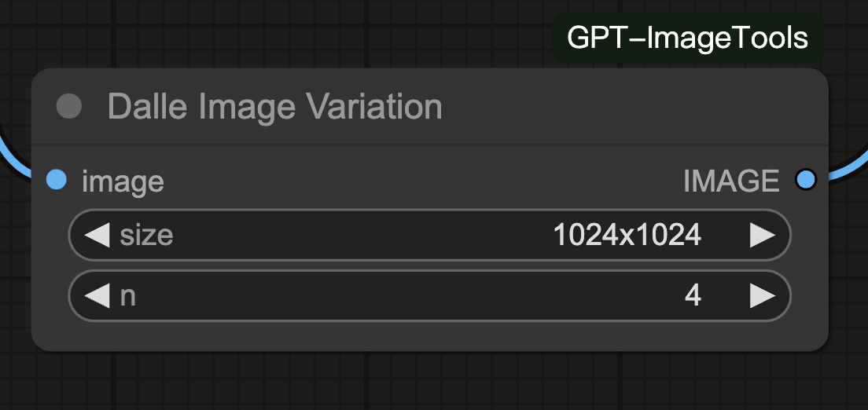Click the lowercase image input label
This screenshot has height=410, width=868.
tap(123, 181)
